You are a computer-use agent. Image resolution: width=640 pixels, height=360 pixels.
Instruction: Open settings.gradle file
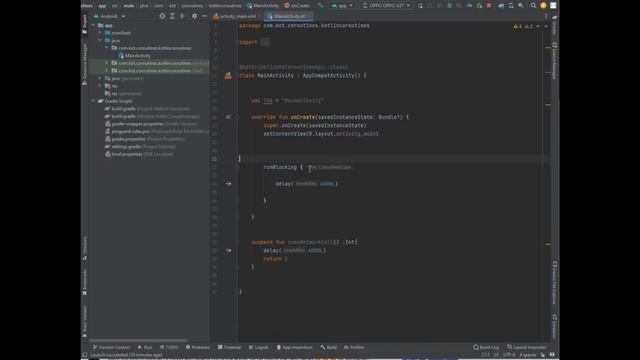[x=140, y=147]
